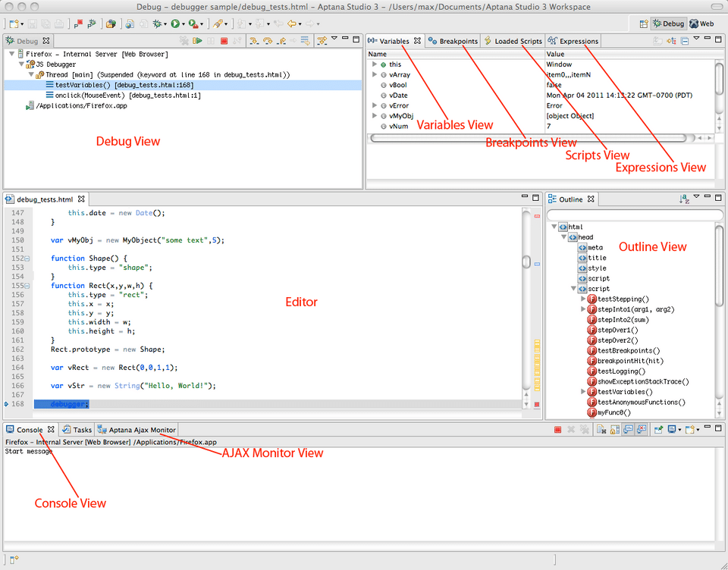Switch to the Web perspective
Image resolution: width=728 pixels, height=570 pixels.
pos(702,23)
